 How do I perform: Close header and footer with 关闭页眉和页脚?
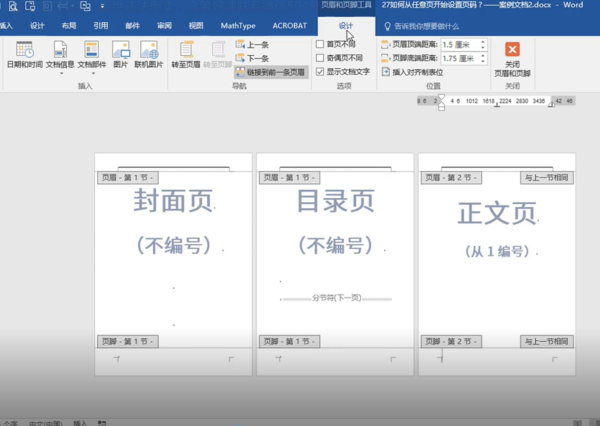tap(512, 59)
